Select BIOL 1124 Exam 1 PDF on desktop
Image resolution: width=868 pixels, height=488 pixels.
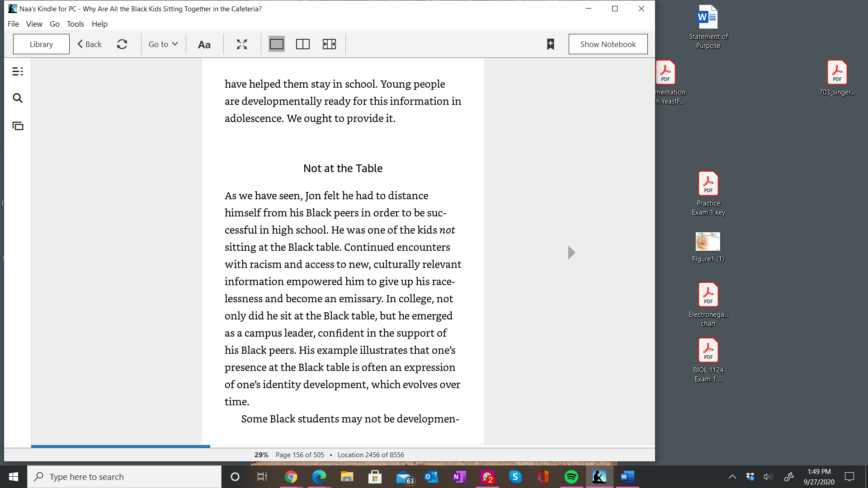tap(708, 360)
